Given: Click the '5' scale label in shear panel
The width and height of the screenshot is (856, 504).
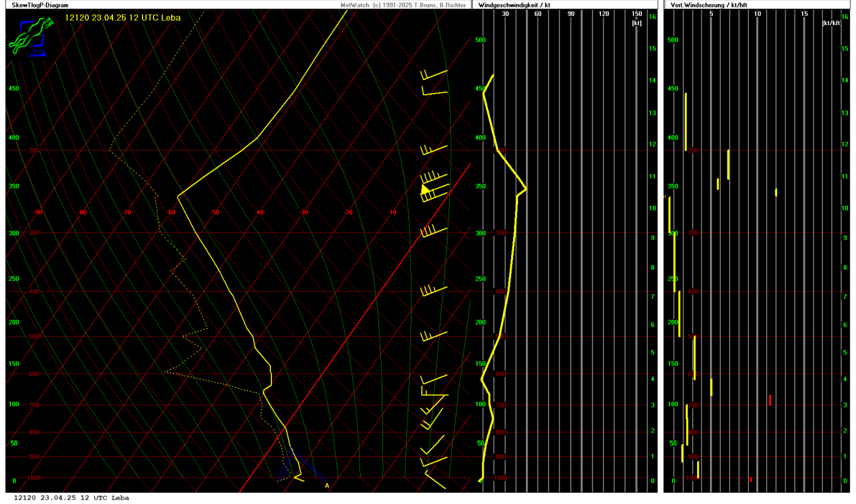Looking at the screenshot, I should click(711, 14).
